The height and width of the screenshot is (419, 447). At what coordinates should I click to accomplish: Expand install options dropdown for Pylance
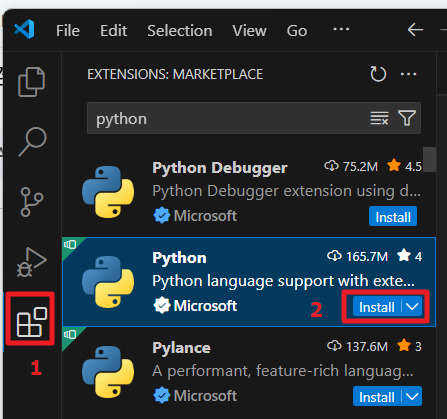tap(412, 397)
